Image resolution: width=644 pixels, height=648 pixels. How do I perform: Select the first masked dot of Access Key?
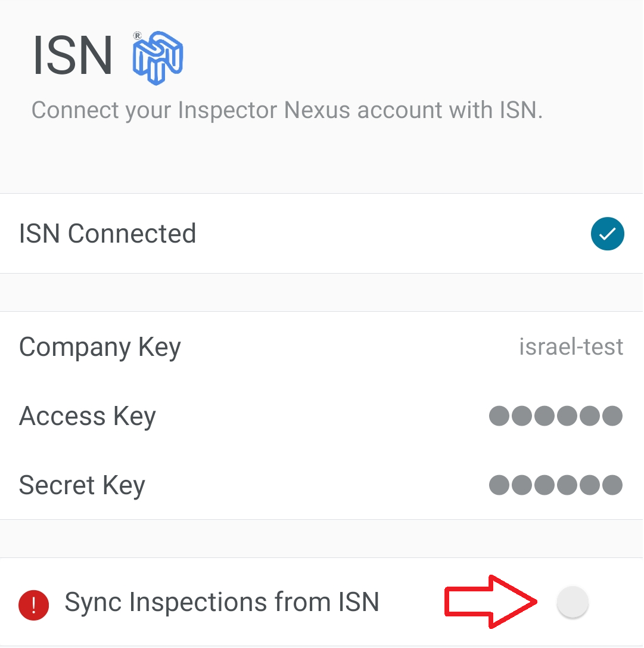499,416
